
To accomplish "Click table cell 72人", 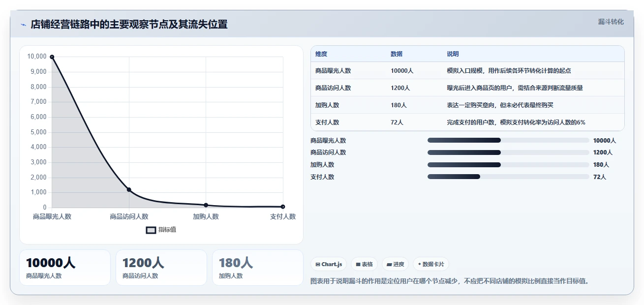I will click(397, 122).
